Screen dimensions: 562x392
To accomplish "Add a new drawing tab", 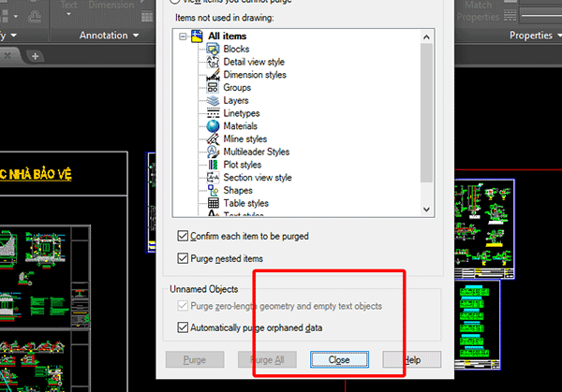I will [x=36, y=56].
